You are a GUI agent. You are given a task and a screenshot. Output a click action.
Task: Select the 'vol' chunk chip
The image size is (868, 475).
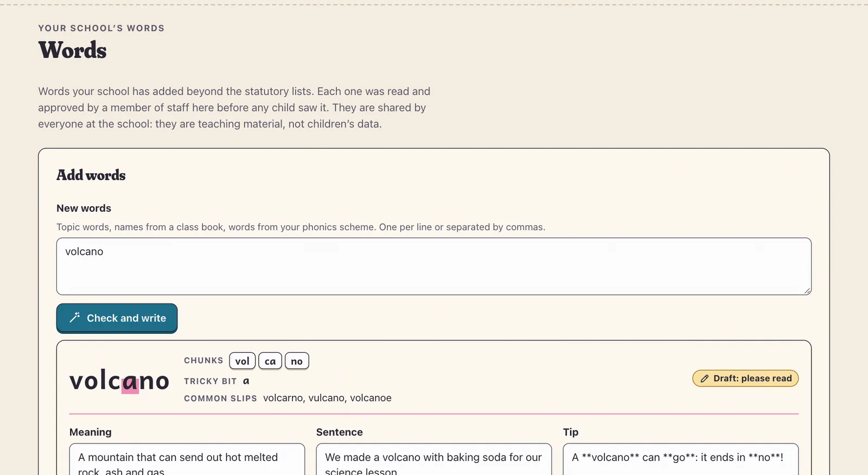[x=242, y=361]
